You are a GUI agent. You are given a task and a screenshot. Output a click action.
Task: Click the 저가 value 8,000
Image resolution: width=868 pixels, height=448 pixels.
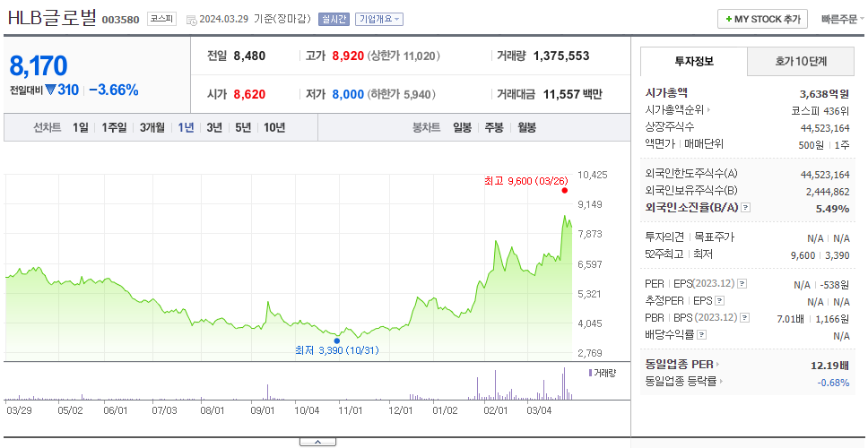pos(348,95)
